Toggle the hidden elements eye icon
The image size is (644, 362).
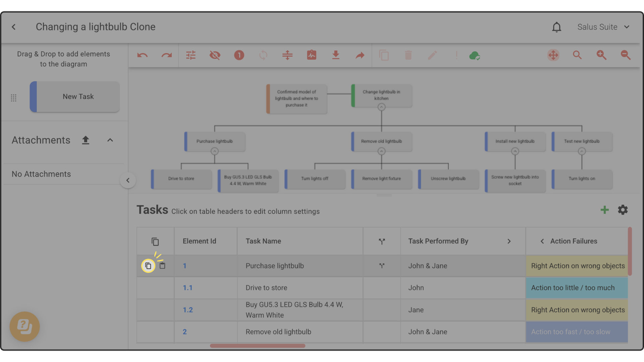point(215,55)
